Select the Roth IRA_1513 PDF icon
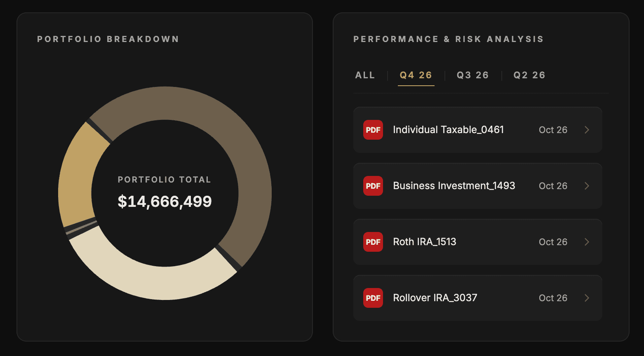 coord(373,242)
